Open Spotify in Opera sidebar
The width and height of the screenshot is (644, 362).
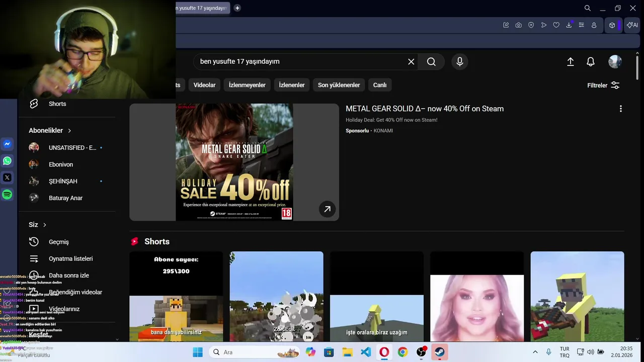(x=7, y=195)
